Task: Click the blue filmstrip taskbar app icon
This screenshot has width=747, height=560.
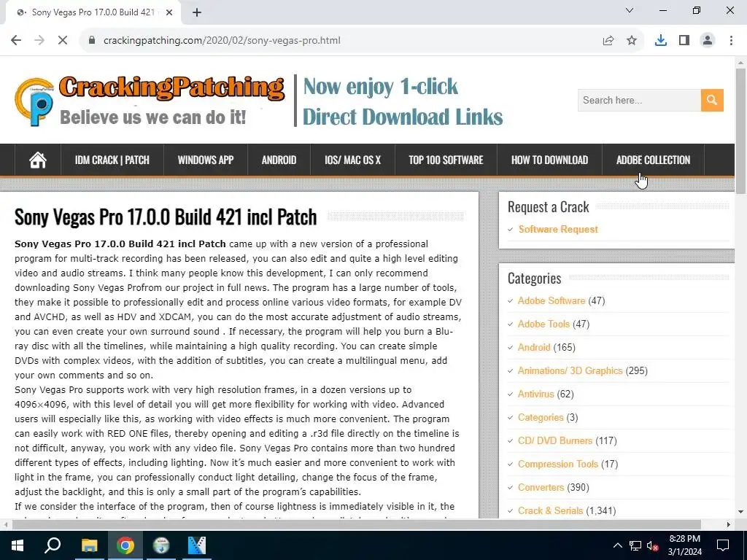Action: click(x=197, y=545)
